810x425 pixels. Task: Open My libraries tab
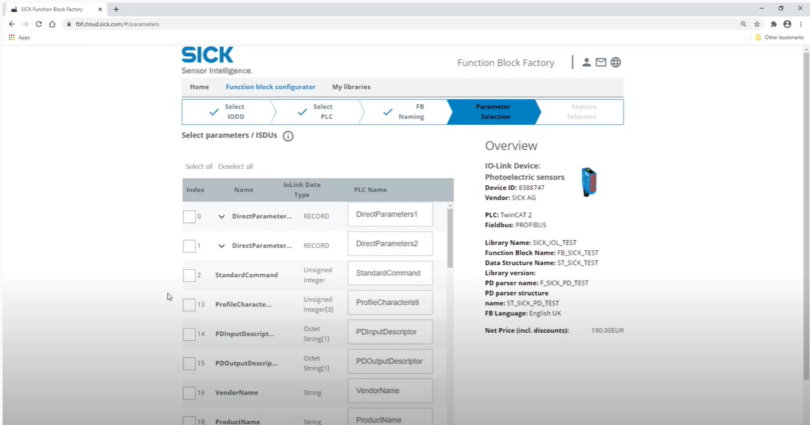351,87
